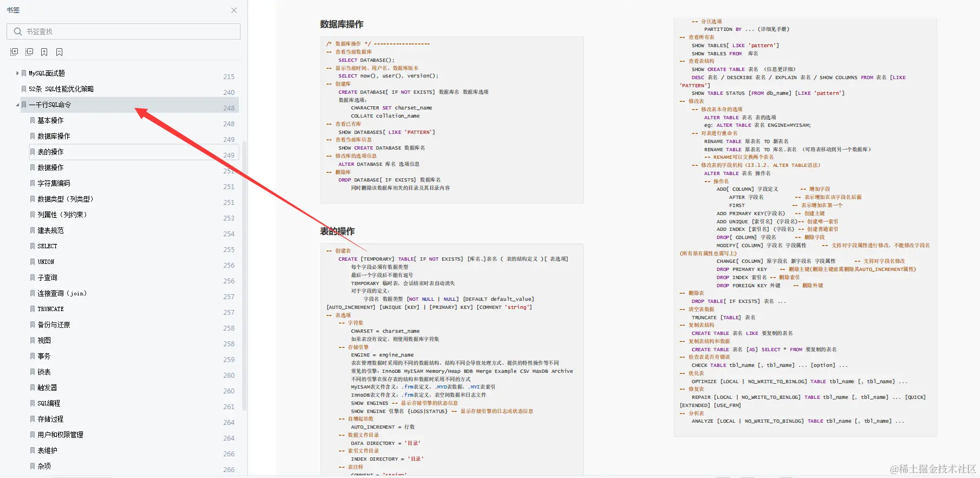The width and height of the screenshot is (980, 478).
Task: Go to the 数据操作 bookmark
Action: 50,167
